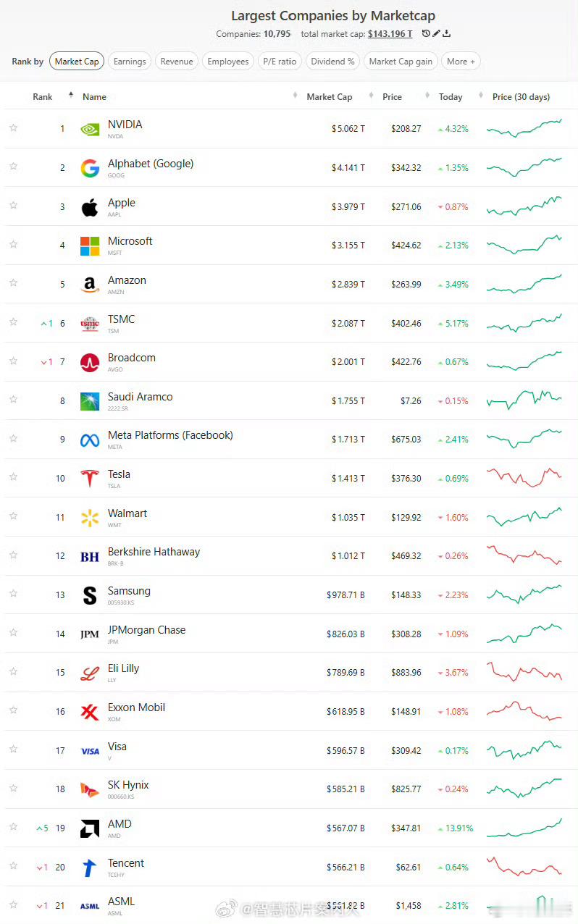Image resolution: width=578 pixels, height=924 pixels.
Task: Open the More + filter options
Action: tap(461, 61)
